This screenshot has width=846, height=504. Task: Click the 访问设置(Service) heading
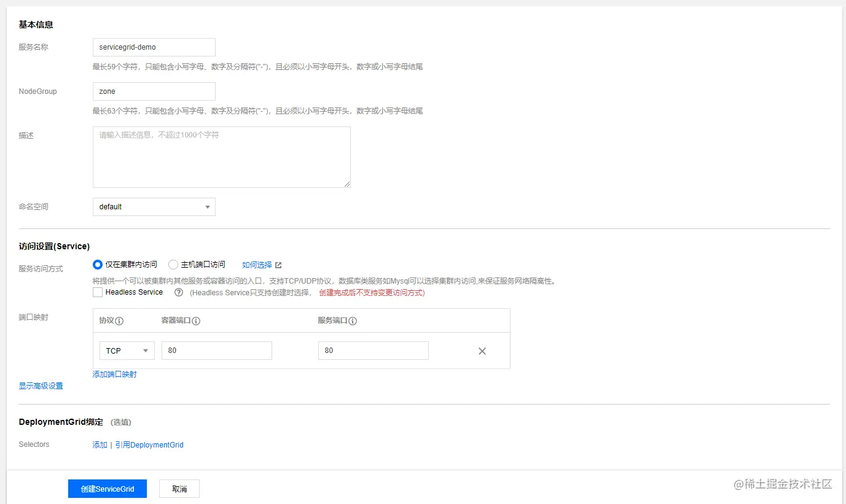(x=54, y=246)
